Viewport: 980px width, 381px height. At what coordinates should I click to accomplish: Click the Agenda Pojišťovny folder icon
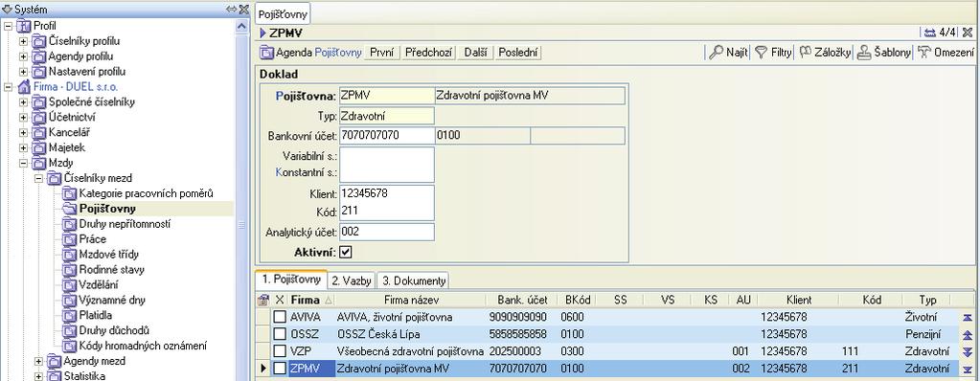[267, 53]
